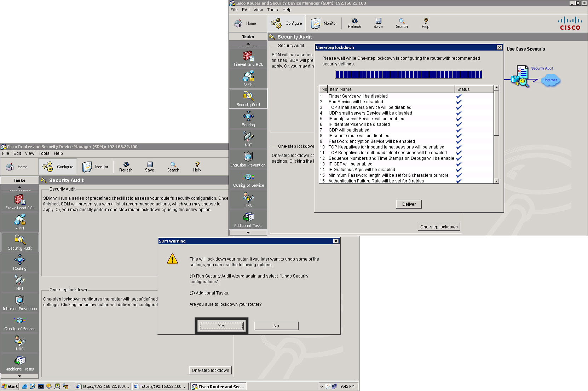Expand tasks list down arrow in upper window
Viewport: 588px width, 391px height.
click(x=248, y=233)
